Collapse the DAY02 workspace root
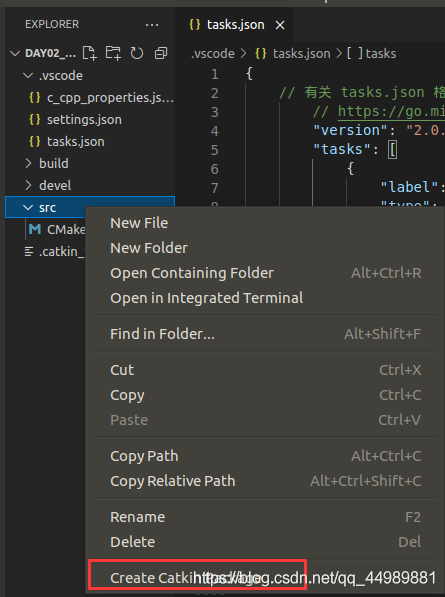Viewport: 445px width, 597px height. pyautogui.click(x=15, y=53)
